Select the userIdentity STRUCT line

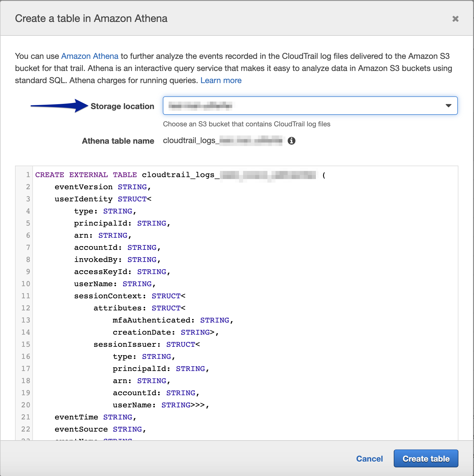coord(103,199)
